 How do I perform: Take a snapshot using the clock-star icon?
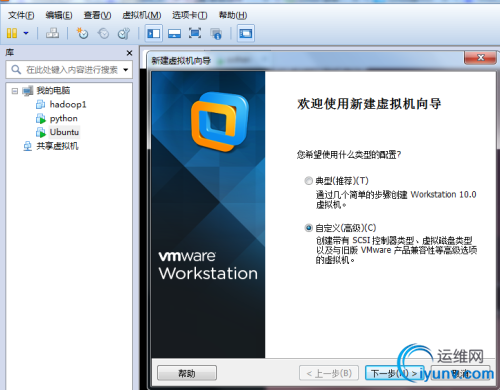(x=82, y=33)
